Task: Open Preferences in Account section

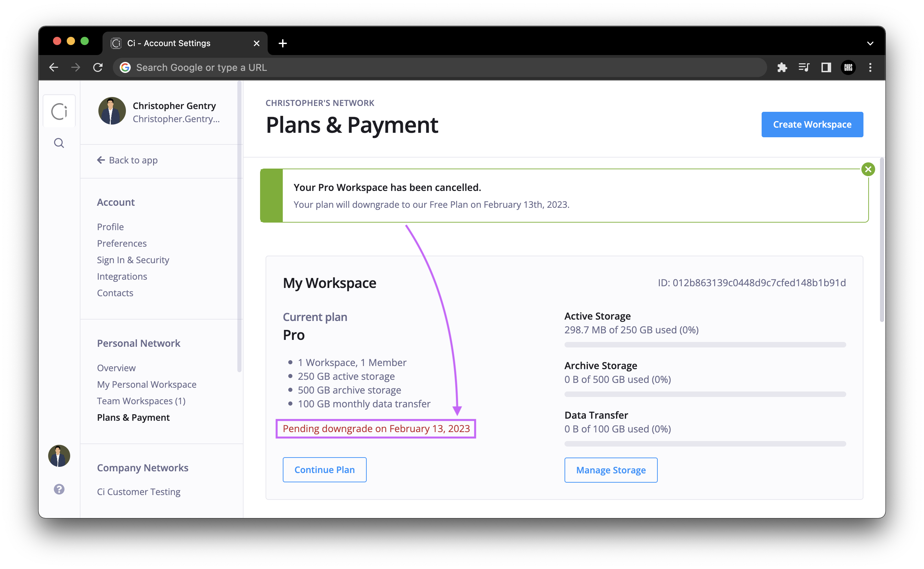Action: (122, 243)
